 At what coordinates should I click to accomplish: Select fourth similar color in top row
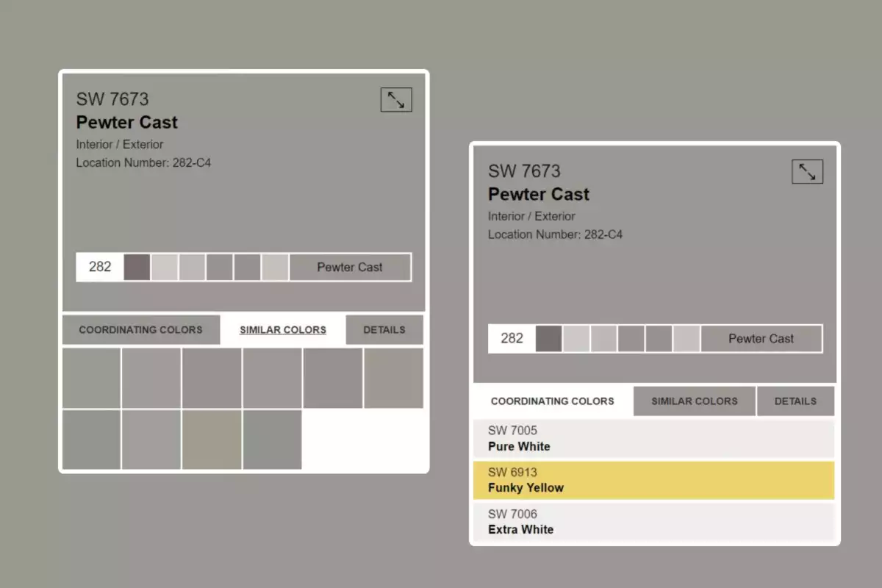(x=272, y=378)
